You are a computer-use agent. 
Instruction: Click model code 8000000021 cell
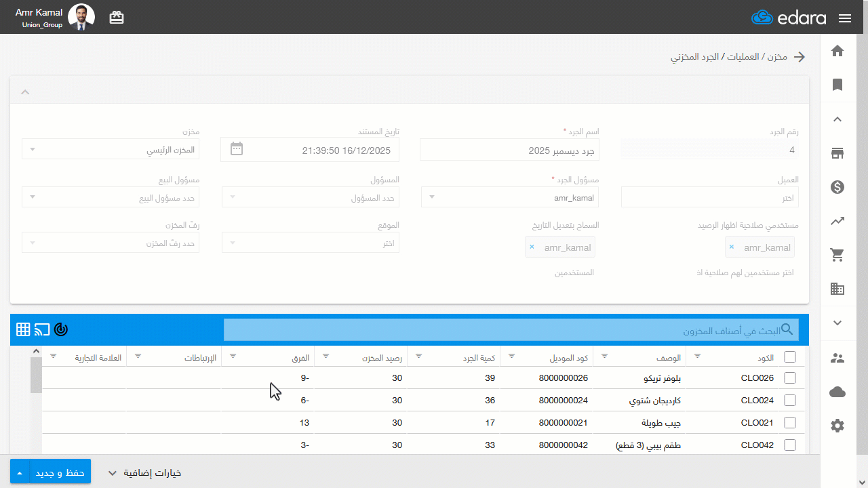[x=547, y=423]
